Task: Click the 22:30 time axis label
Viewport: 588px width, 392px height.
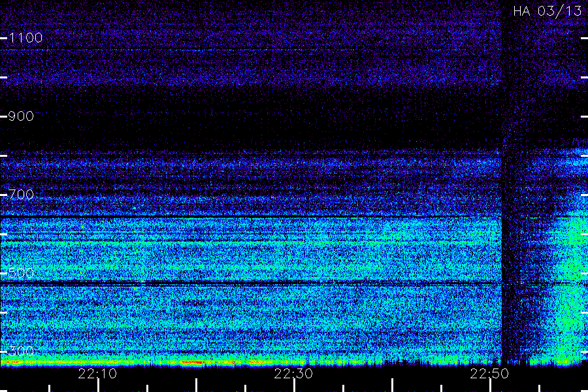Action: click(x=293, y=374)
